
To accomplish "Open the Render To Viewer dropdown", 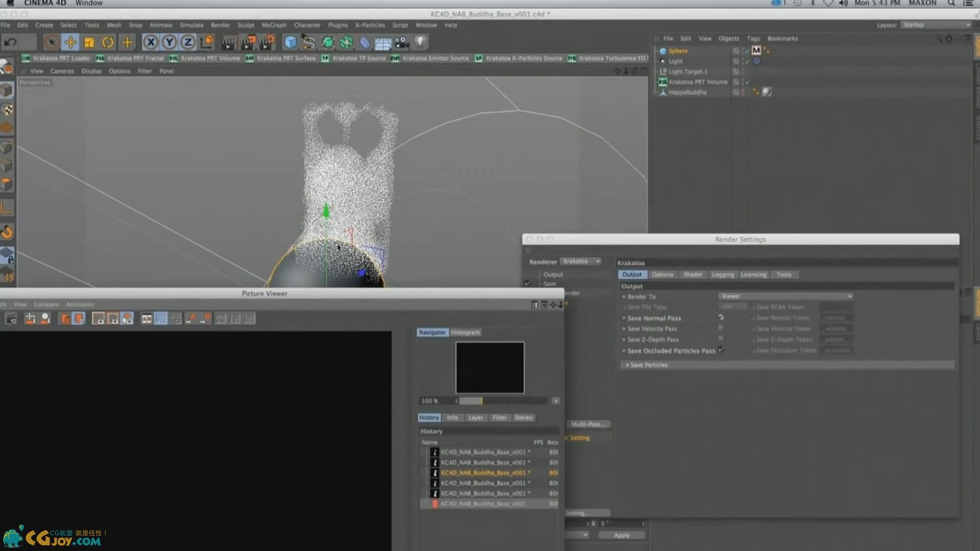I will tap(786, 296).
